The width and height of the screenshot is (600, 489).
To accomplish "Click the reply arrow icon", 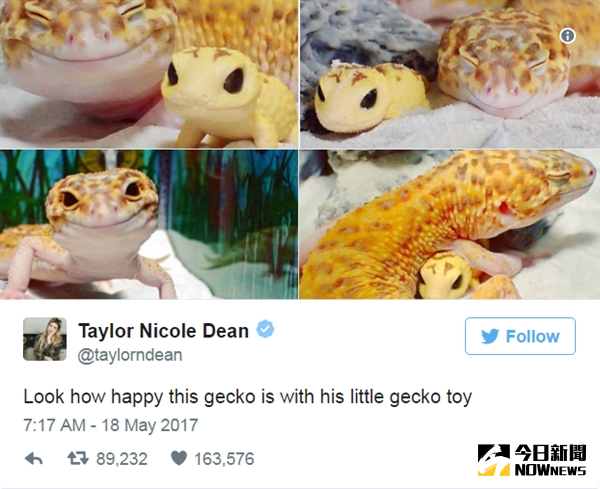I will tap(34, 458).
